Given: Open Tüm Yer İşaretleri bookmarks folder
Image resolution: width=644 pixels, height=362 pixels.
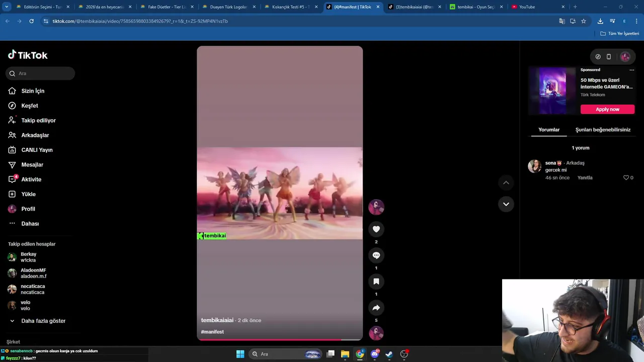Looking at the screenshot, I should pos(620,34).
